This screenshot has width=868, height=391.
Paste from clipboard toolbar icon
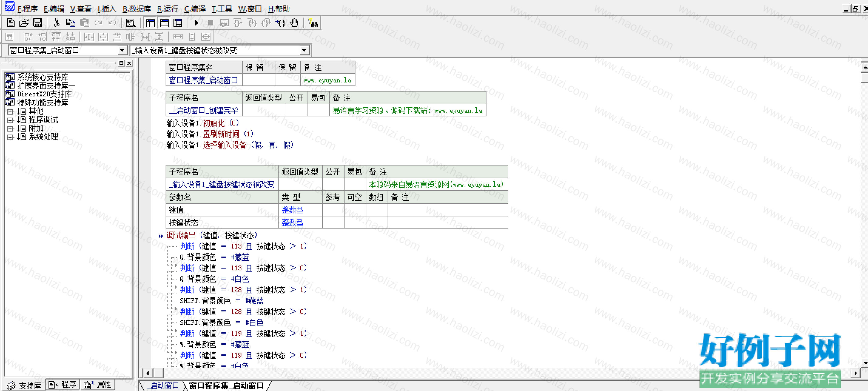84,23
